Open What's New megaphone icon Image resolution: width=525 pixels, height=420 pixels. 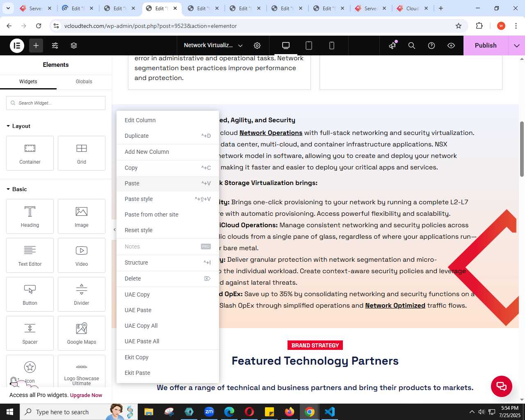pos(393,46)
